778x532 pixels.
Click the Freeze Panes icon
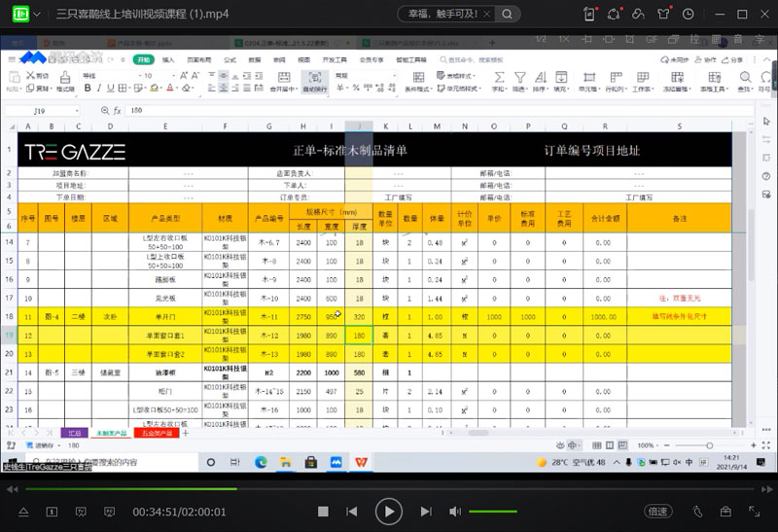677,77
